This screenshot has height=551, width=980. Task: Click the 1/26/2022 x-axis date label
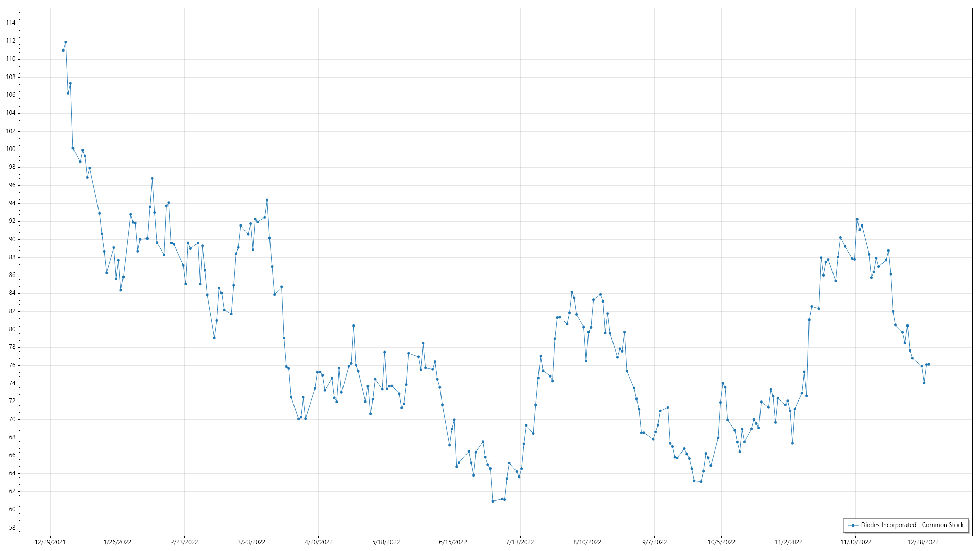coord(117,542)
